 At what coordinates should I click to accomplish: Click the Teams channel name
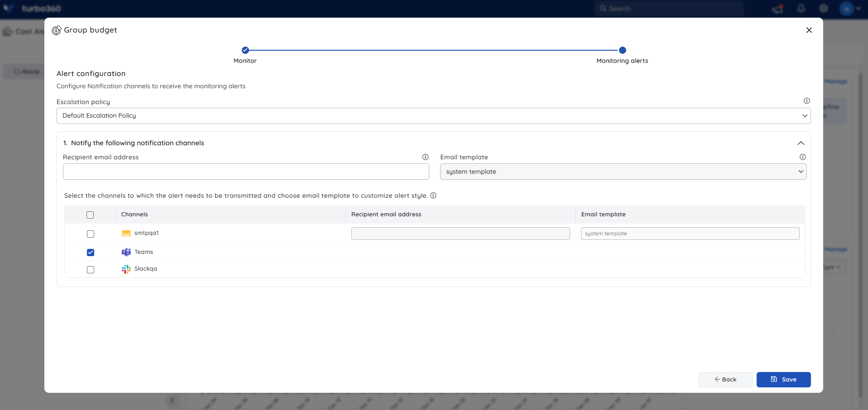144,252
